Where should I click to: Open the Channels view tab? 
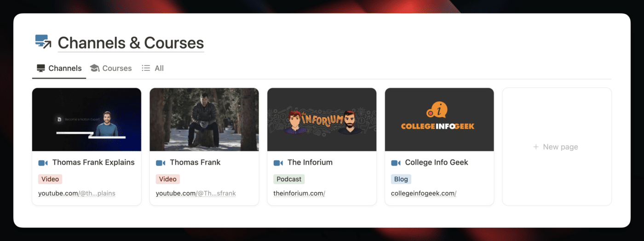point(64,68)
